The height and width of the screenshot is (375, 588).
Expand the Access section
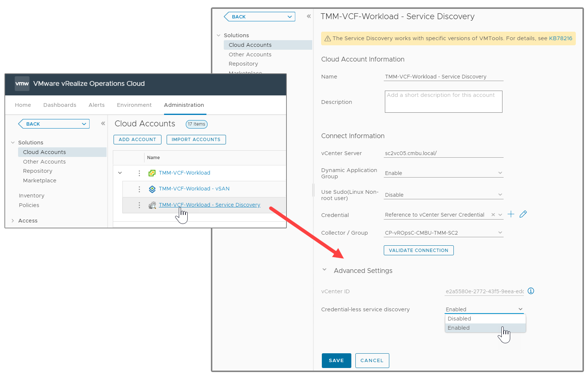[x=13, y=221]
